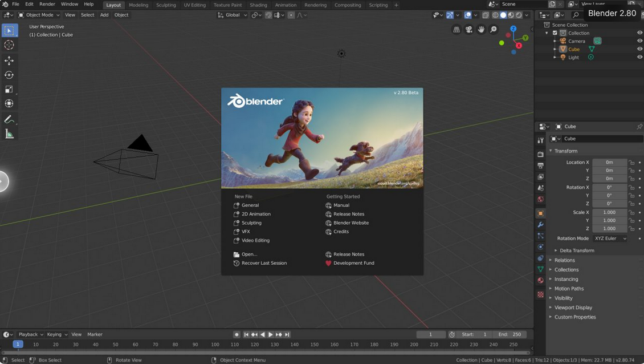Open the Material properties tab icon

(x=540, y=281)
